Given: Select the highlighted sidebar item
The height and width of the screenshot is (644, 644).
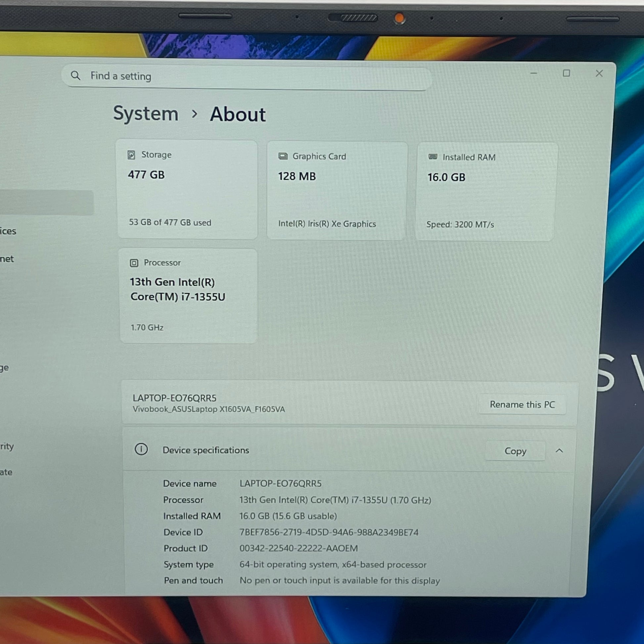Looking at the screenshot, I should [x=47, y=202].
